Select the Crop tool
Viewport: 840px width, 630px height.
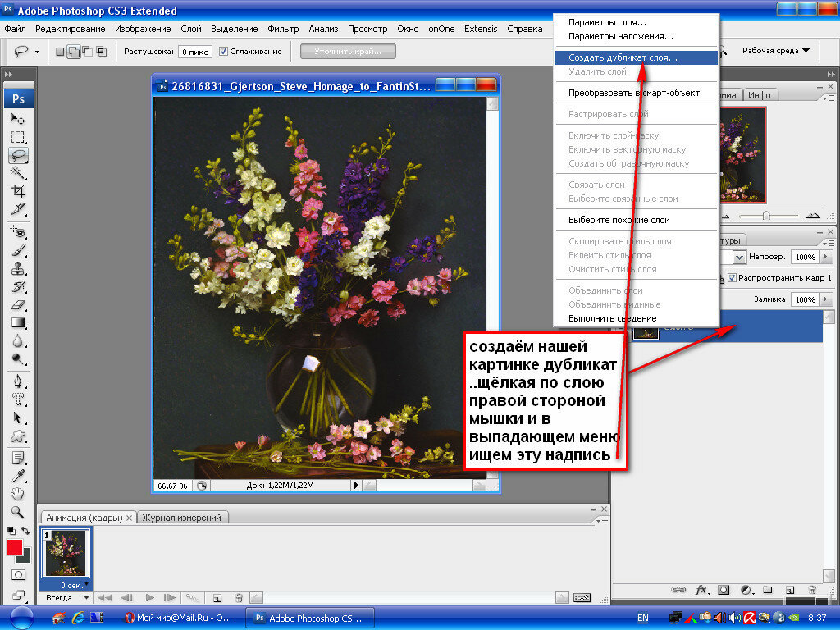[x=17, y=191]
